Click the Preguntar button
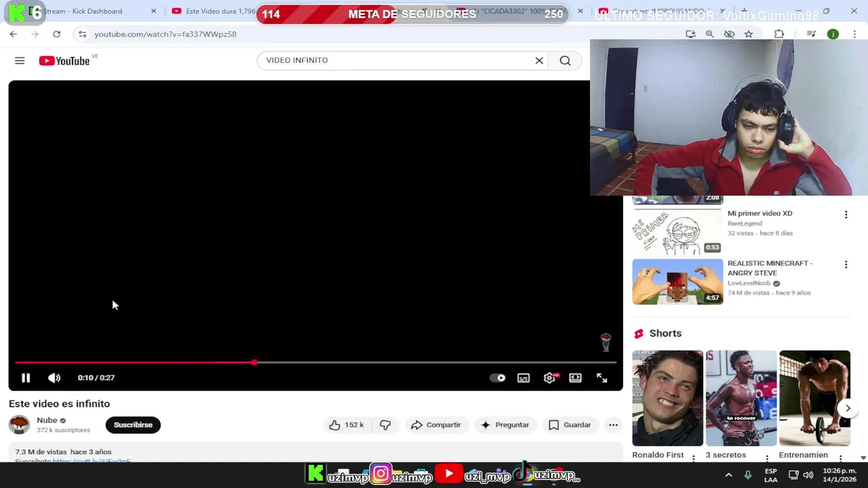Screen dimensions: 868x488 pyautogui.click(x=505, y=425)
